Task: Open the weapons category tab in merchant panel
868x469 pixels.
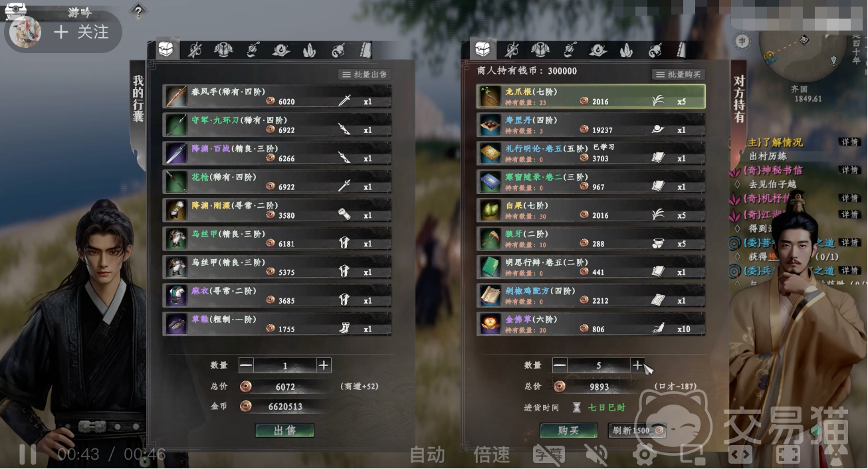Action: [511, 50]
